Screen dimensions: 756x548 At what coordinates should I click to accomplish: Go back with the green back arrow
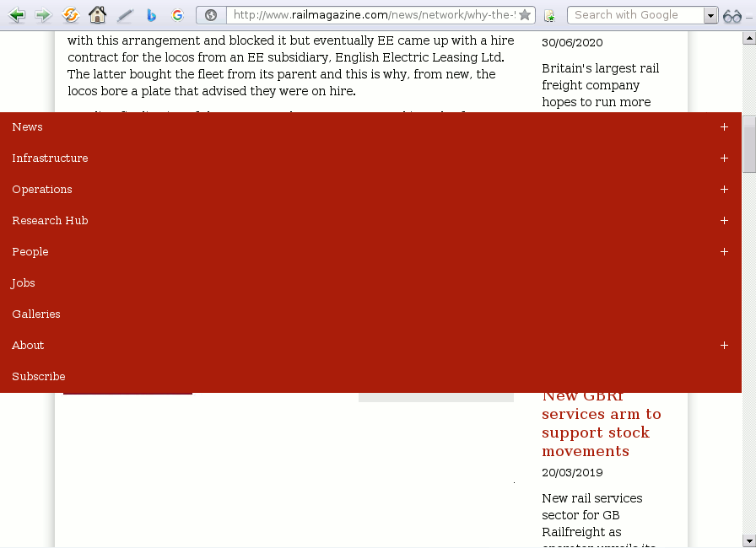click(x=17, y=15)
